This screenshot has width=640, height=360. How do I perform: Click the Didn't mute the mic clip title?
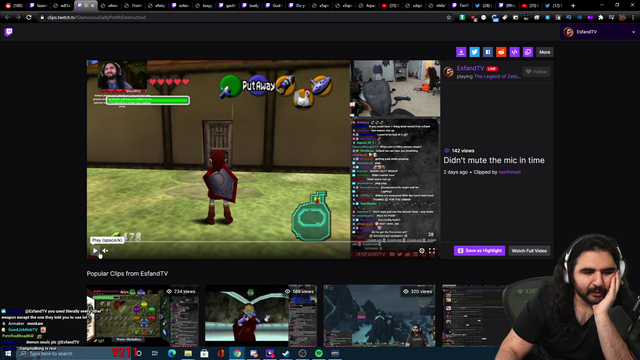(x=494, y=160)
